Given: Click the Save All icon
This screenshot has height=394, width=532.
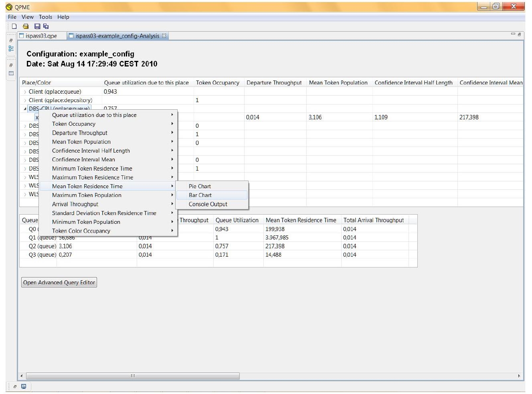Looking at the screenshot, I should tap(46, 26).
